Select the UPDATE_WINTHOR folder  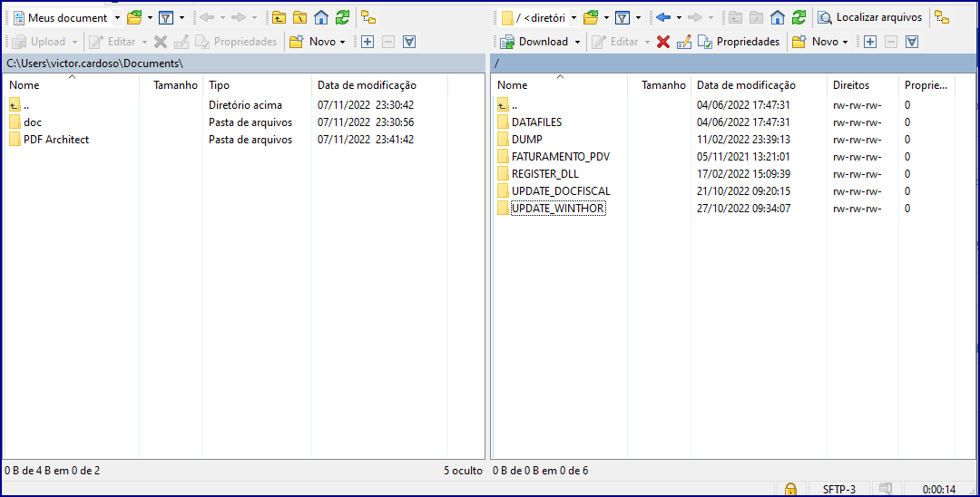tap(558, 209)
